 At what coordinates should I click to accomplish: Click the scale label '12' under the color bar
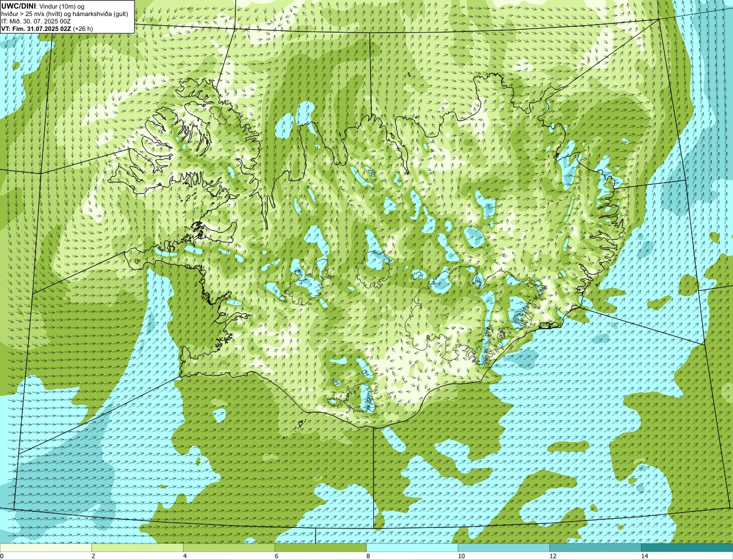click(x=553, y=556)
